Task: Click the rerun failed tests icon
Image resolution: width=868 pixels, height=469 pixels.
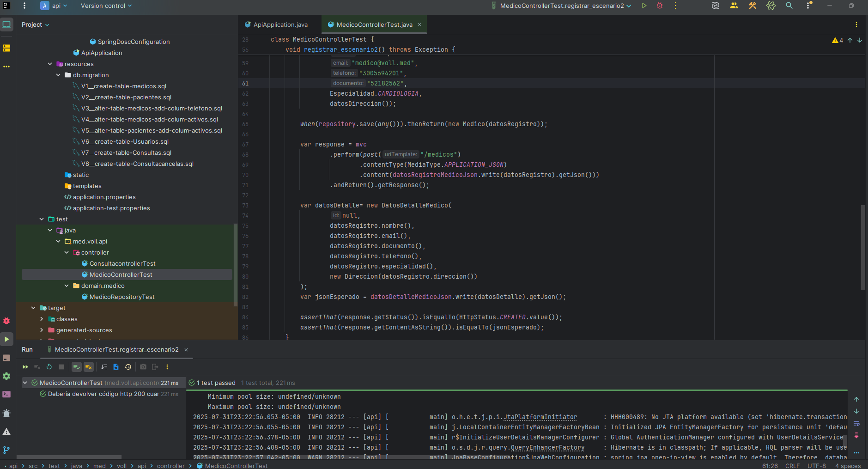Action: coord(37,367)
